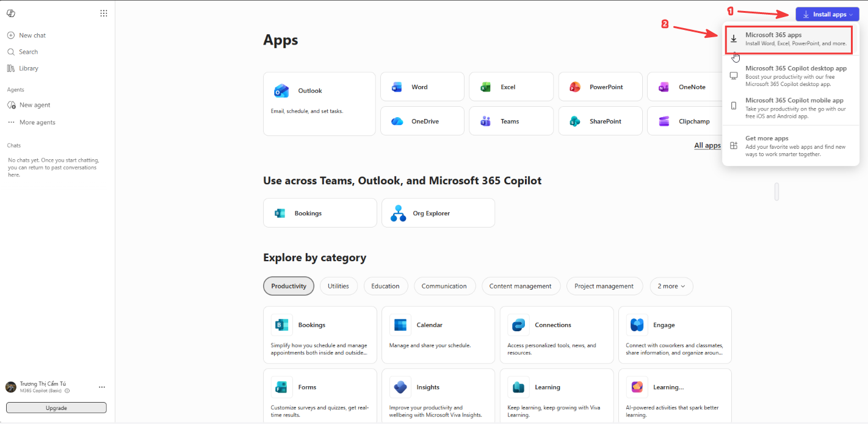Choose Microsoft 365 Copilot mobile app

[791, 107]
